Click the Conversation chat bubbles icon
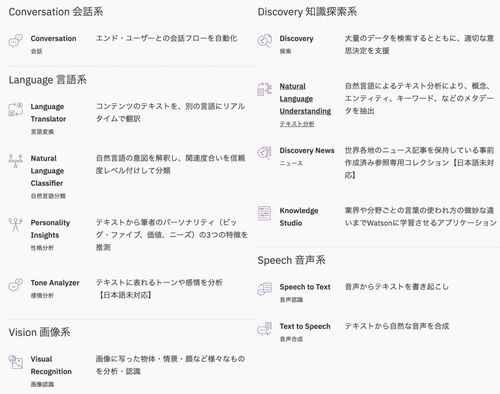500x394 pixels. (15, 41)
